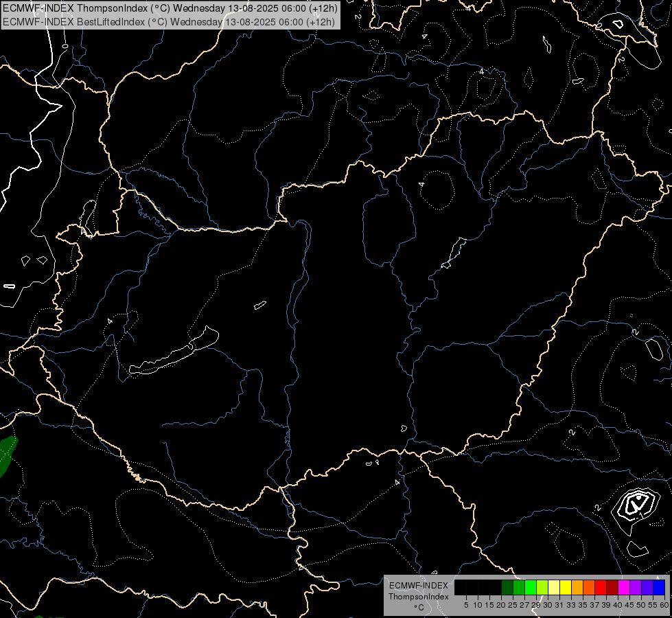Select the blue 55–60 legend swatch

[x=659, y=587]
